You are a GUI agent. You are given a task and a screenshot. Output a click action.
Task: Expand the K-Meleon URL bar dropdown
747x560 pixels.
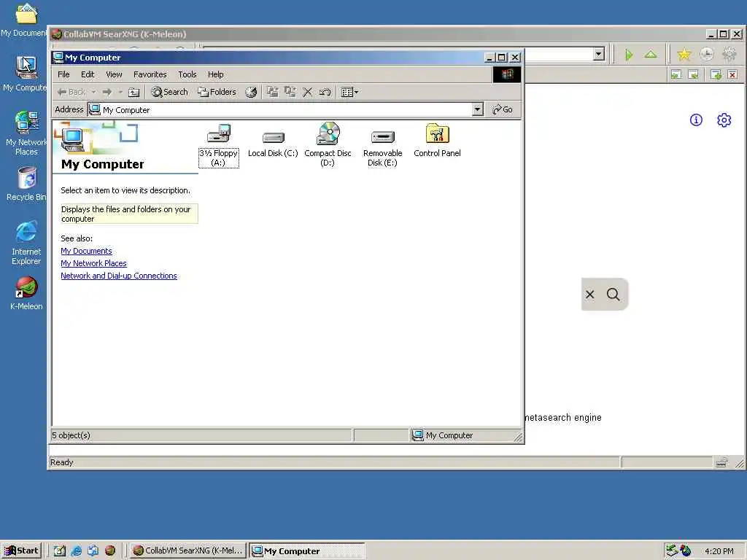tap(599, 54)
